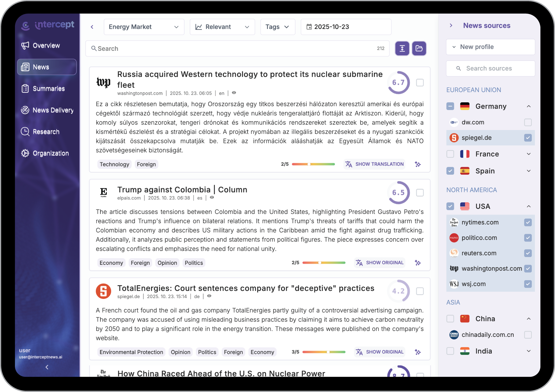The width and height of the screenshot is (555, 392).
Task: Collapse the News sources panel arrow
Action: point(451,25)
